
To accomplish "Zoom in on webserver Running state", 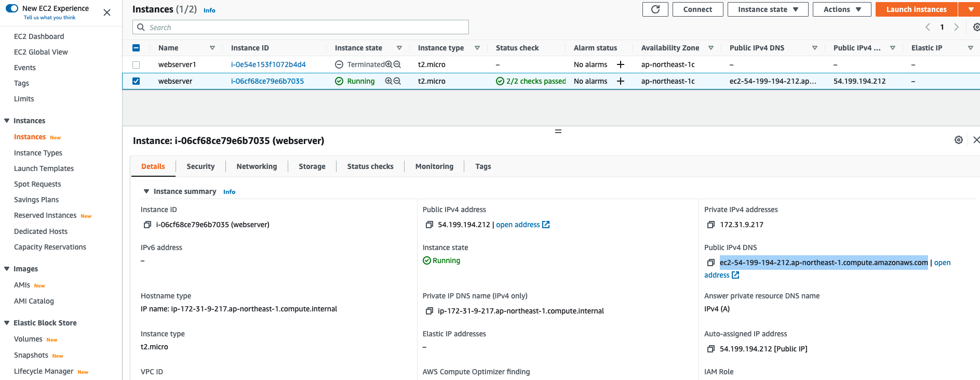I will click(388, 81).
